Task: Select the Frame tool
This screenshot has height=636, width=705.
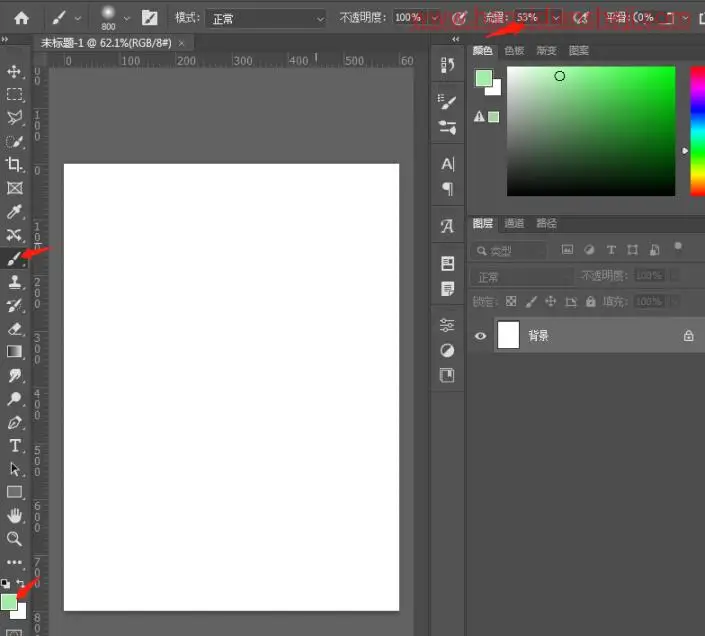Action: coord(15,188)
